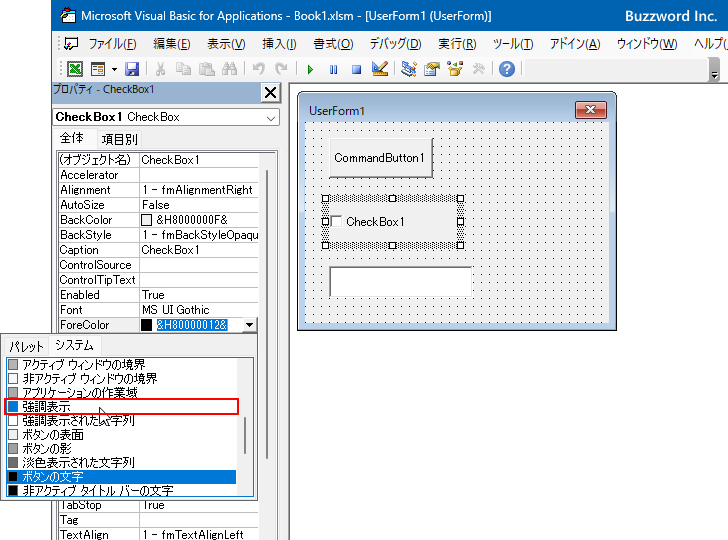Image resolution: width=728 pixels, height=540 pixels.
Task: Choose アプリケーションの作業域 color
Action: [x=122, y=393]
